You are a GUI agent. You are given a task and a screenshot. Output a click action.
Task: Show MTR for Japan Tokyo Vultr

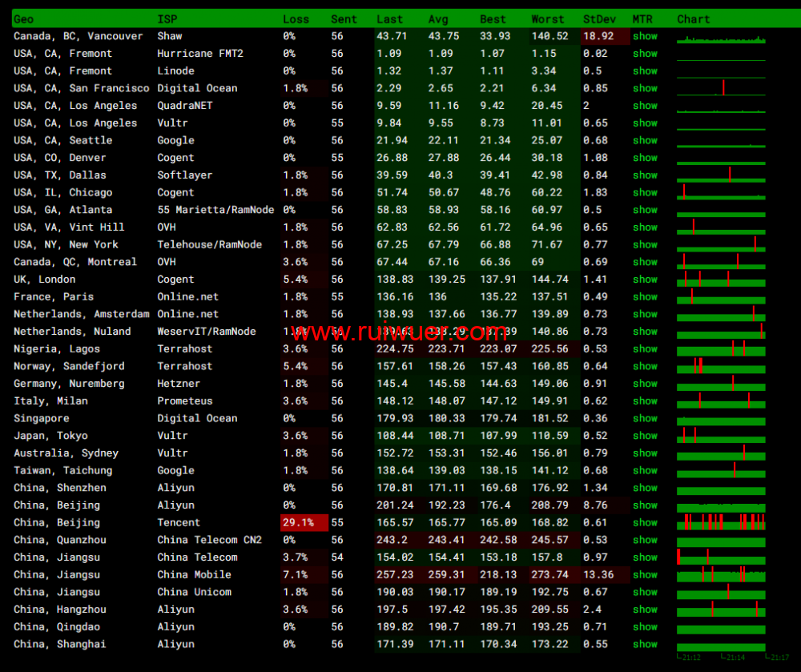point(645,436)
